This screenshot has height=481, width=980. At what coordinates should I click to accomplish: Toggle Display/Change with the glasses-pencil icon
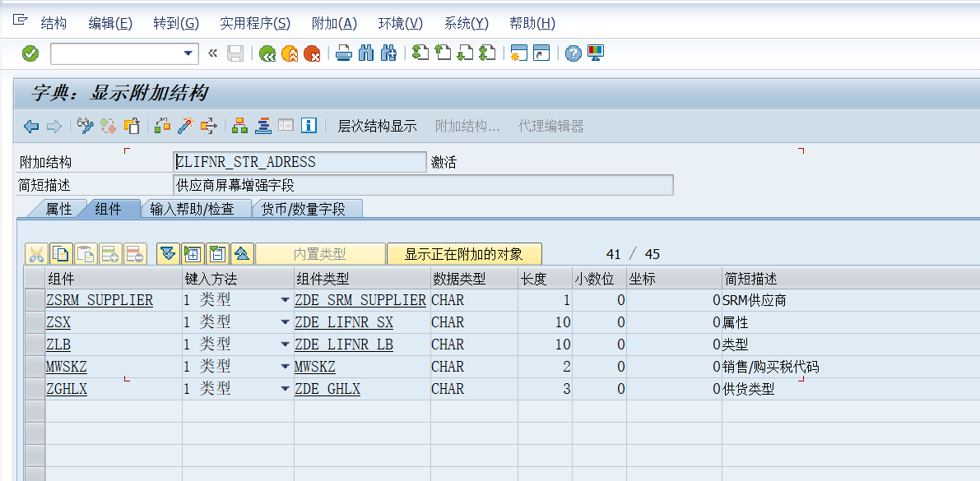pyautogui.click(x=86, y=126)
